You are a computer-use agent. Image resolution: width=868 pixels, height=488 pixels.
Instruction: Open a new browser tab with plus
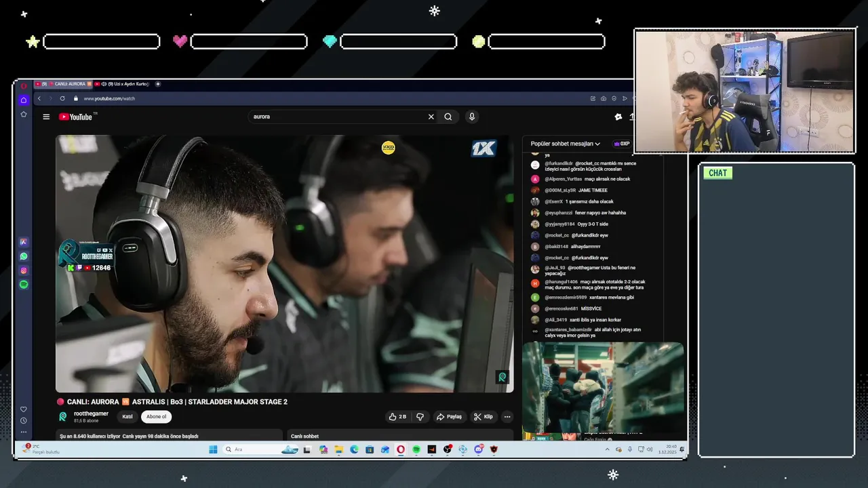pyautogui.click(x=158, y=84)
